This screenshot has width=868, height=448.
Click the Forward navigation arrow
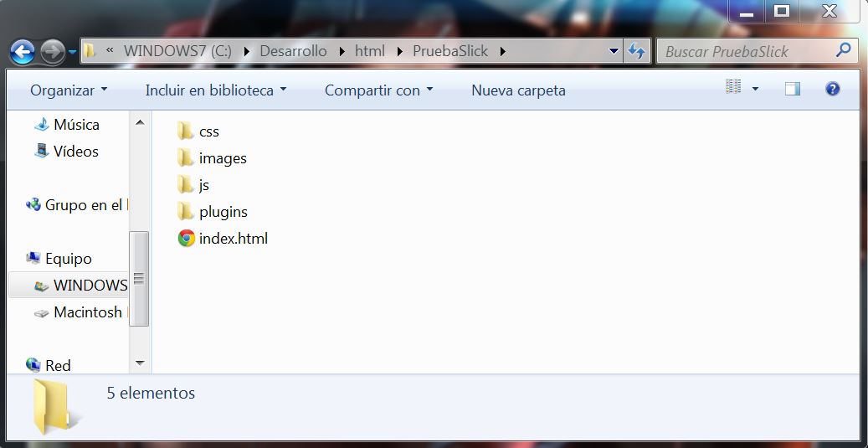(x=52, y=52)
